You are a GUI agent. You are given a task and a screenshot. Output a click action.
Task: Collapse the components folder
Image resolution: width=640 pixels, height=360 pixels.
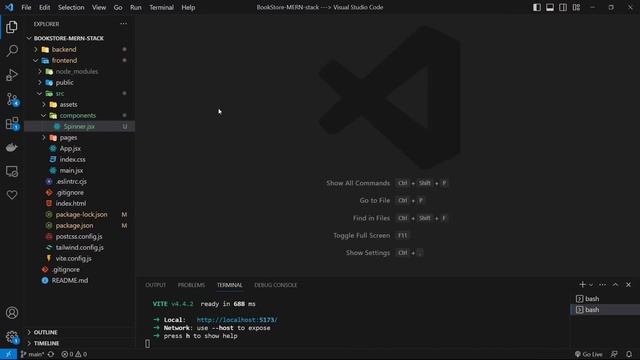pos(79,116)
